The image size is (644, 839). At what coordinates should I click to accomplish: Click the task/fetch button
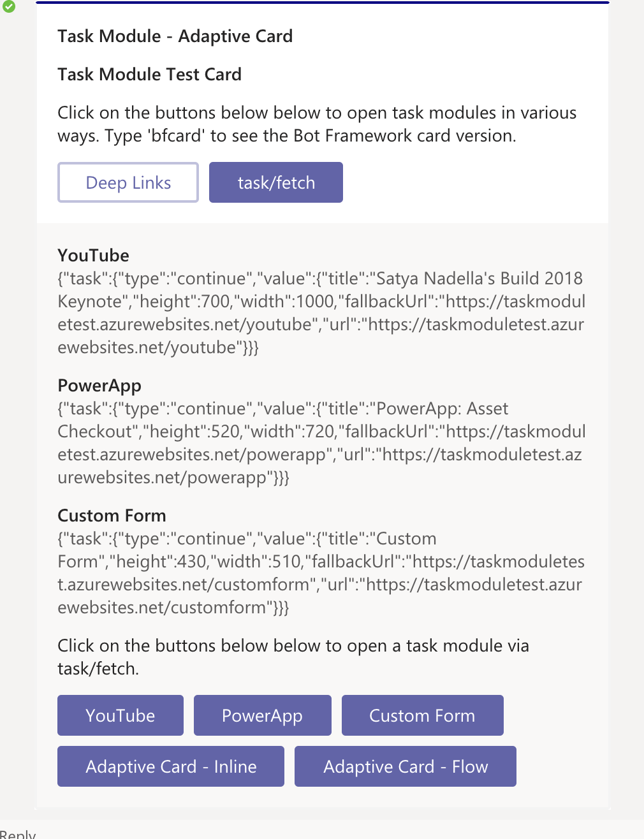pos(275,182)
